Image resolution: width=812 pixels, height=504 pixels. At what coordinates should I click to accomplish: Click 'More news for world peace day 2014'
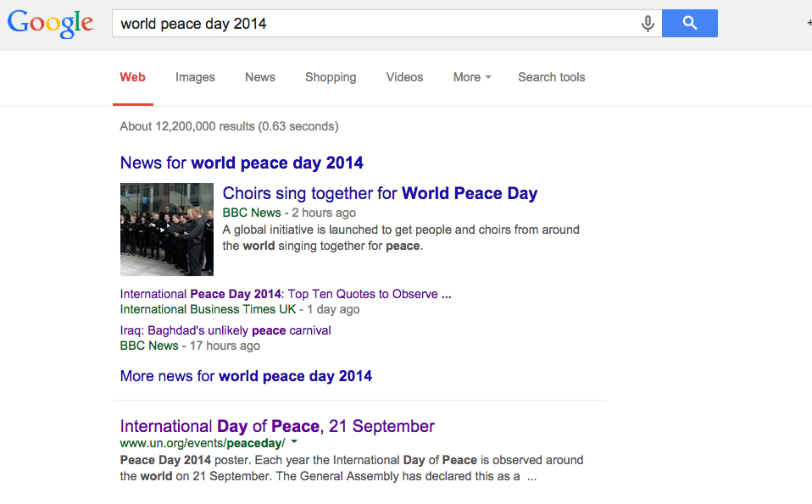[x=246, y=376]
